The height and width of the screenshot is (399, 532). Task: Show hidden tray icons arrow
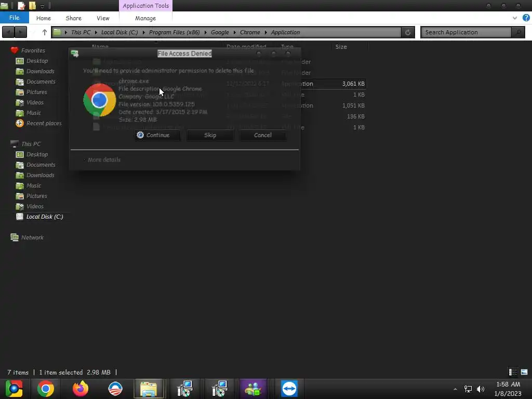click(x=455, y=389)
